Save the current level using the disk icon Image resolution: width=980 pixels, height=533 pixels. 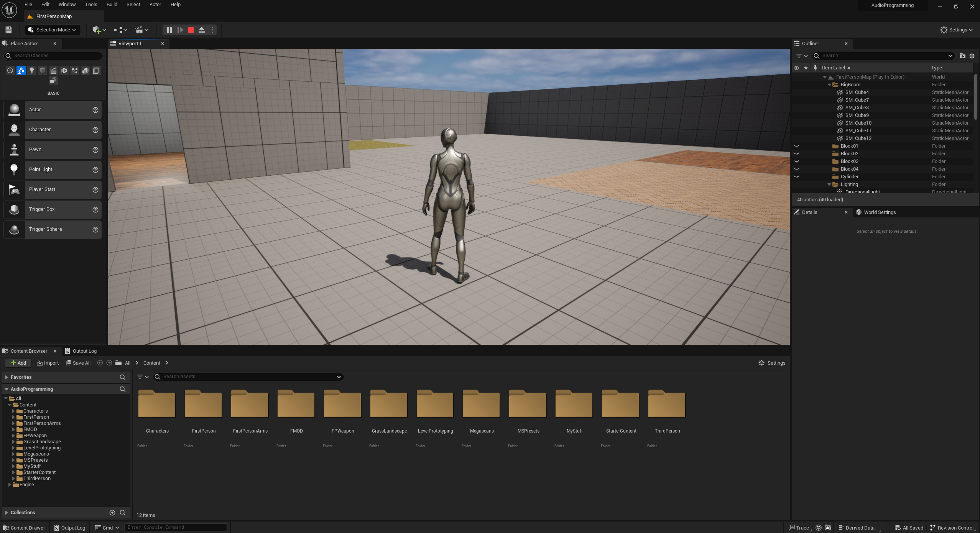[x=9, y=30]
